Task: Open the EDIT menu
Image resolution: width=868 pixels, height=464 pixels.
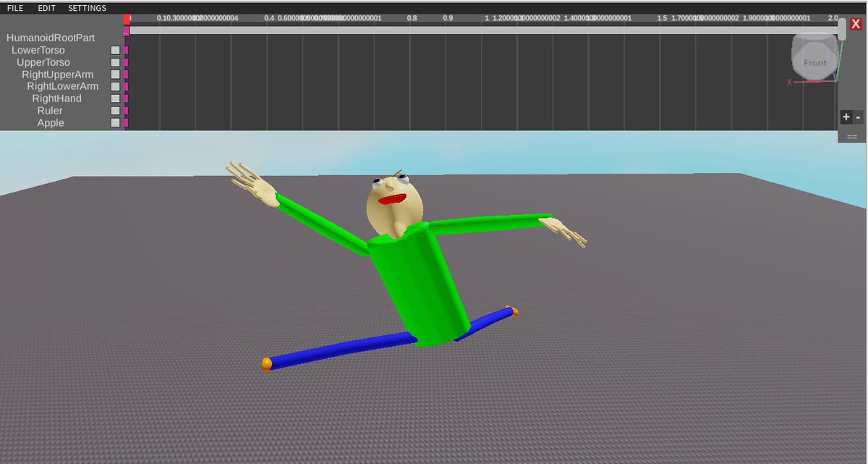Action: pyautogui.click(x=46, y=8)
